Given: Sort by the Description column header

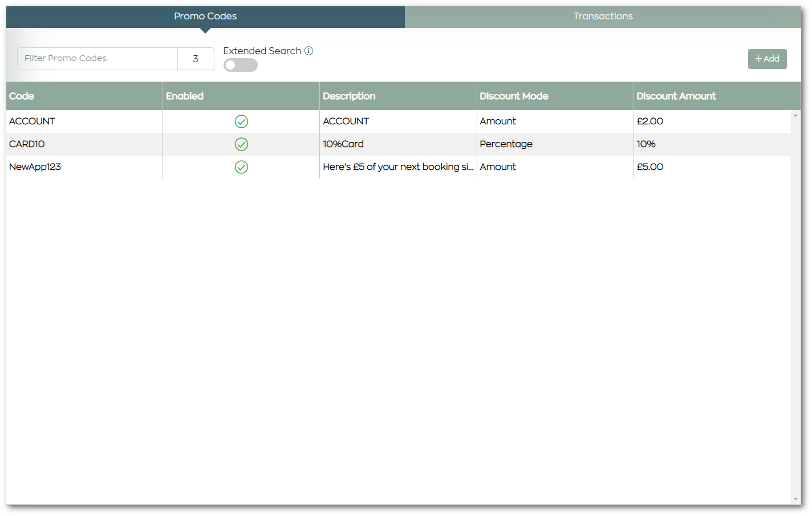Looking at the screenshot, I should pos(398,96).
